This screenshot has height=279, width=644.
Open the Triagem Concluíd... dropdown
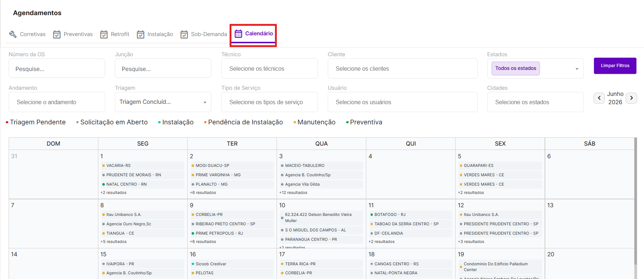point(163,102)
